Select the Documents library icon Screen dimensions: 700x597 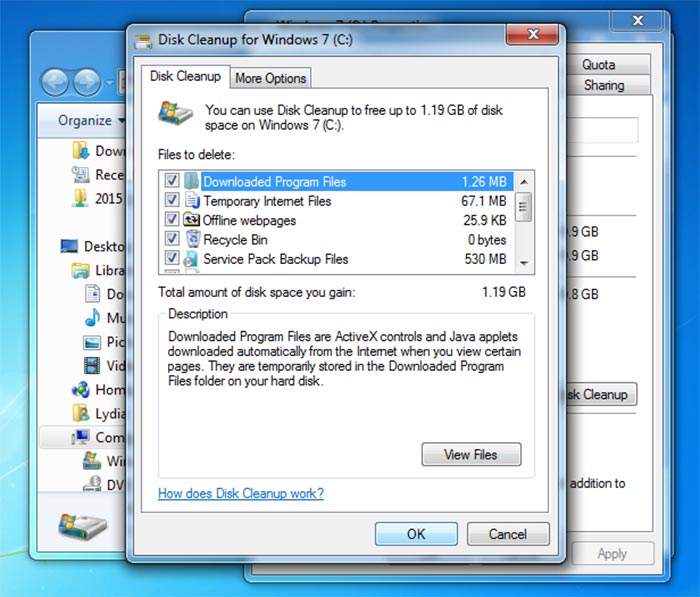click(x=92, y=293)
